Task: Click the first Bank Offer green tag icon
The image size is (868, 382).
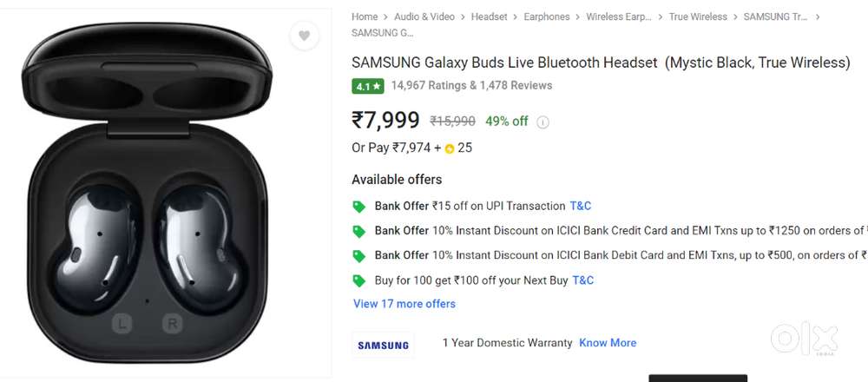Action: click(358, 207)
